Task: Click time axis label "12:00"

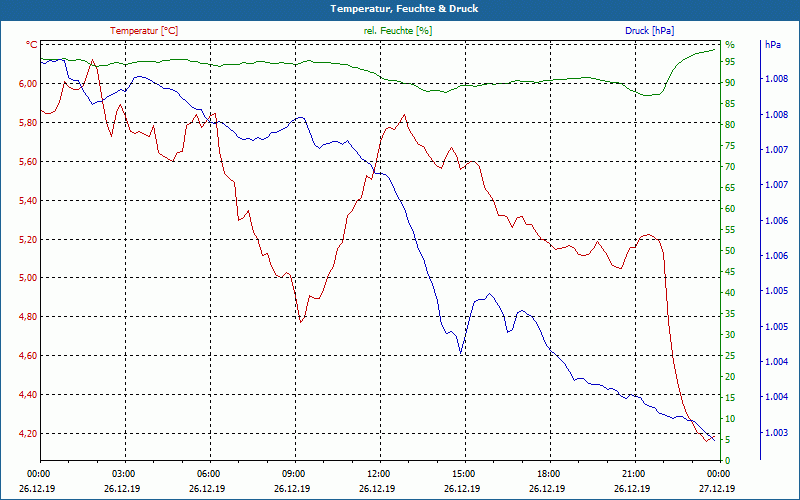Action: 378,474
